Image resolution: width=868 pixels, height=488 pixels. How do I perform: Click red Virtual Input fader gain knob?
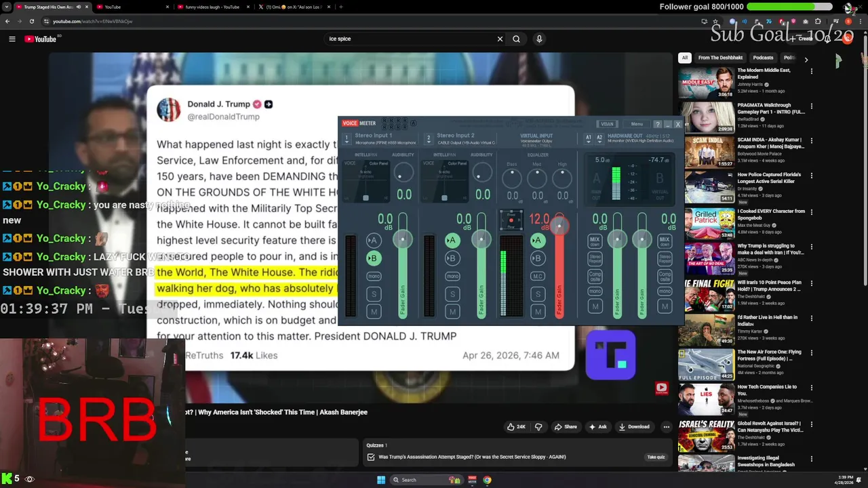(559, 225)
